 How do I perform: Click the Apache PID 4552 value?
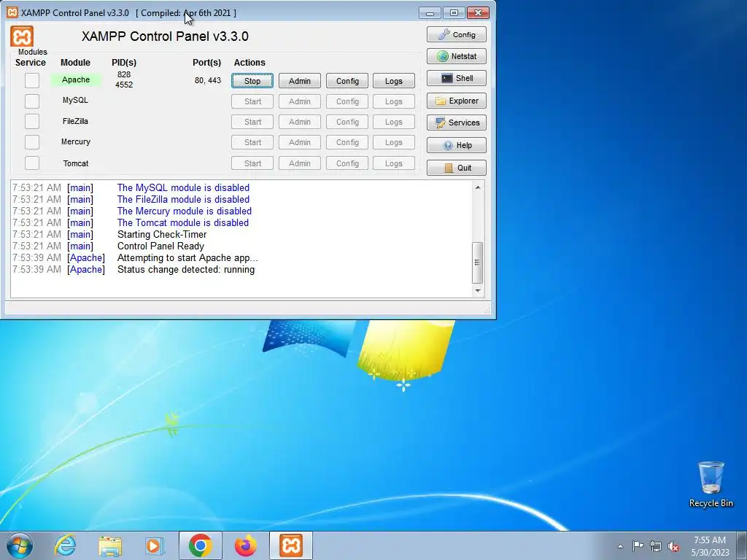[124, 85]
